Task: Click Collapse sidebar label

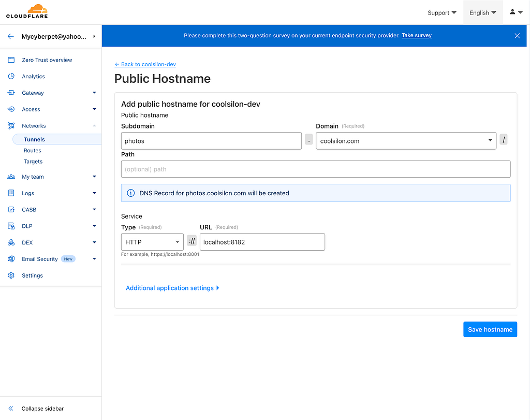Action: tap(42, 409)
